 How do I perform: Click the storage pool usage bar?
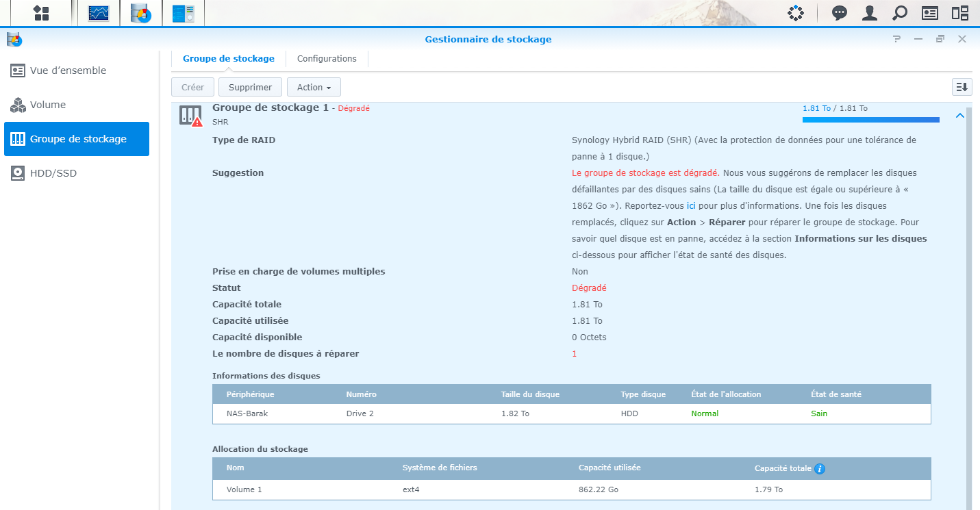870,120
